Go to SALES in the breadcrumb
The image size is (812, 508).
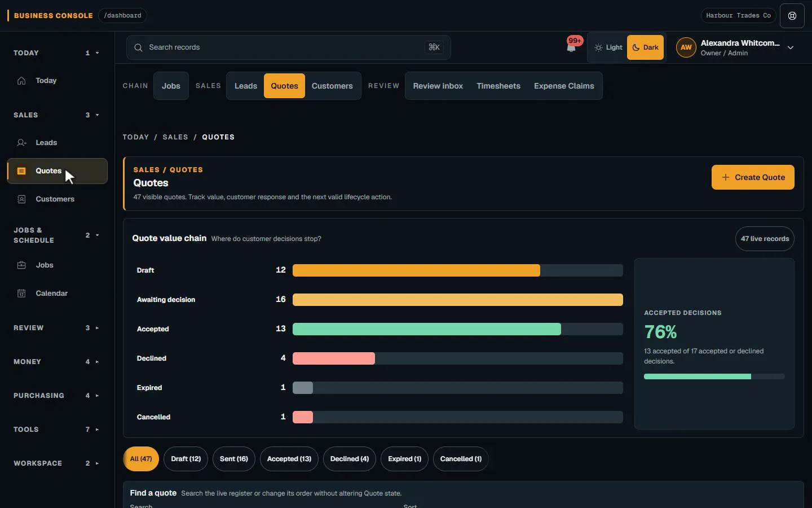[x=175, y=137]
